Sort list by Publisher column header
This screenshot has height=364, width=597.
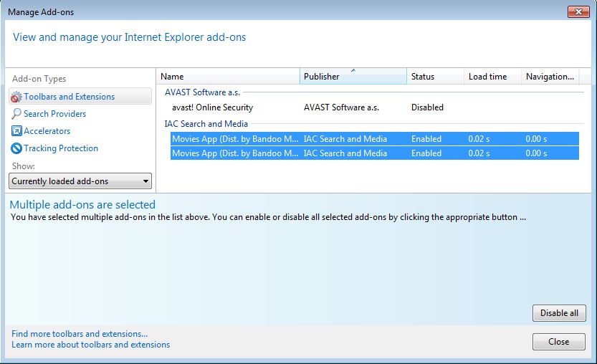(353, 77)
